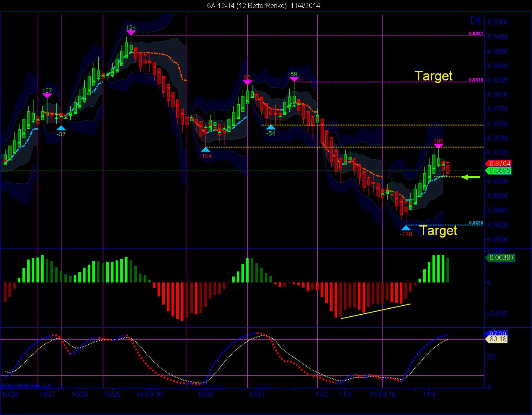The width and height of the screenshot is (532, 415).
Task: Click the 0.8840 price axis label
Action: (x=498, y=66)
